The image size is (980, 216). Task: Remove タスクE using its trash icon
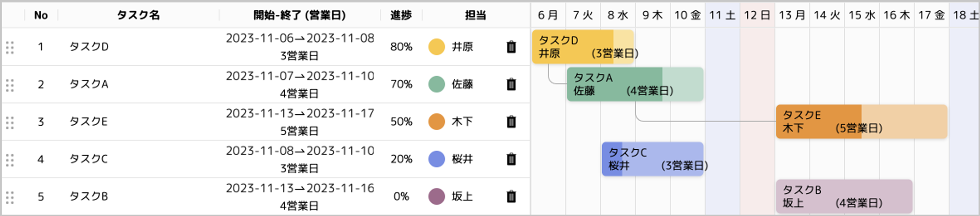(511, 121)
